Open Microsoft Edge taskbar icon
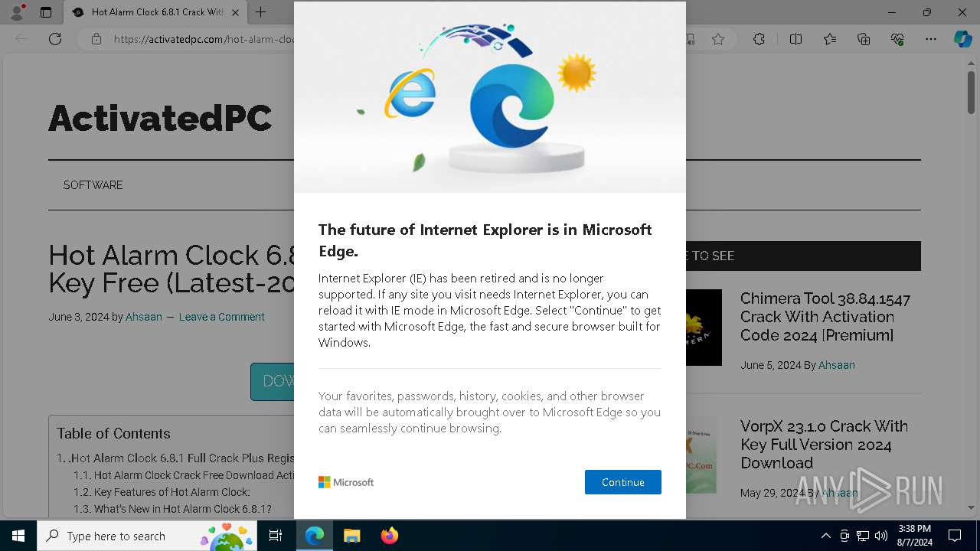 (315, 536)
